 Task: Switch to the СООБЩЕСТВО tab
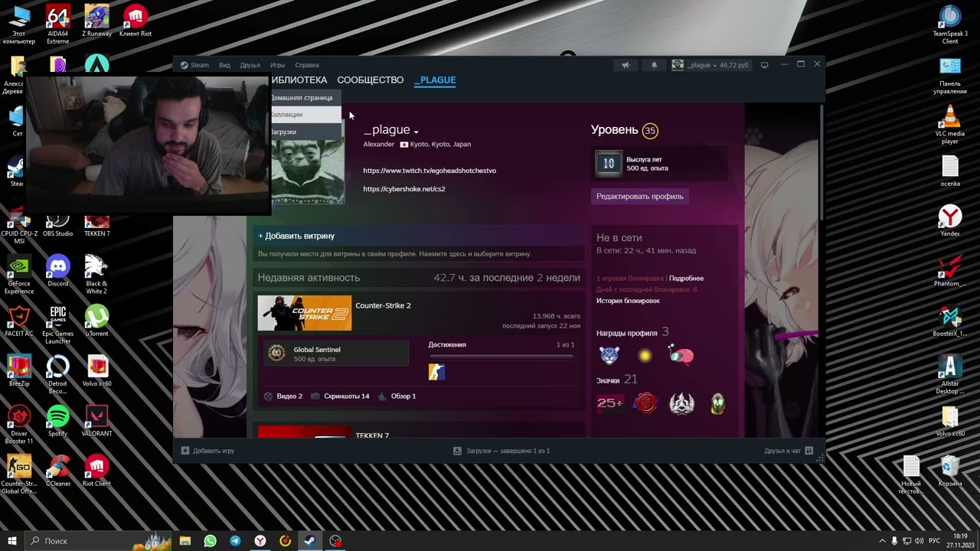coord(371,80)
